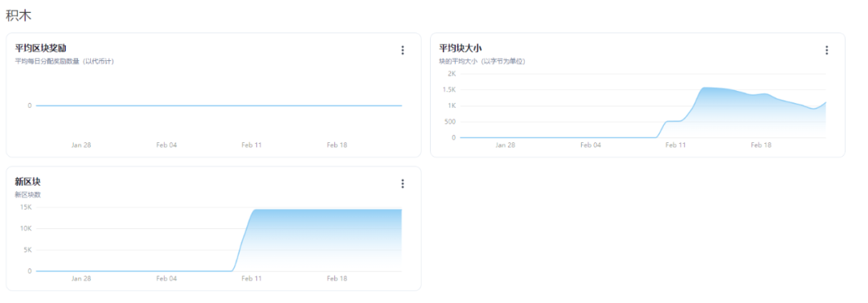The image size is (868, 303).
Task: Click Feb 04 label in 平均块大小 chart
Action: [590, 145]
